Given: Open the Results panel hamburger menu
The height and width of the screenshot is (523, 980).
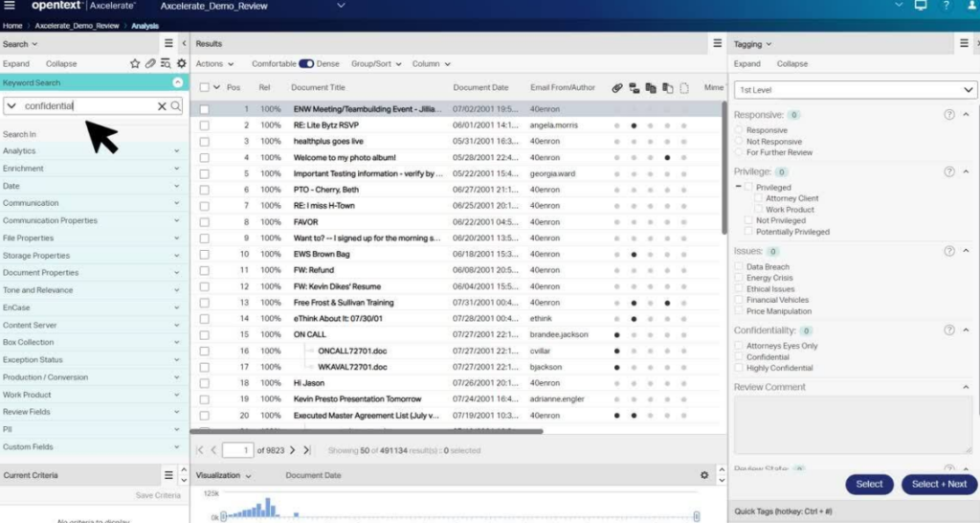Looking at the screenshot, I should 718,43.
